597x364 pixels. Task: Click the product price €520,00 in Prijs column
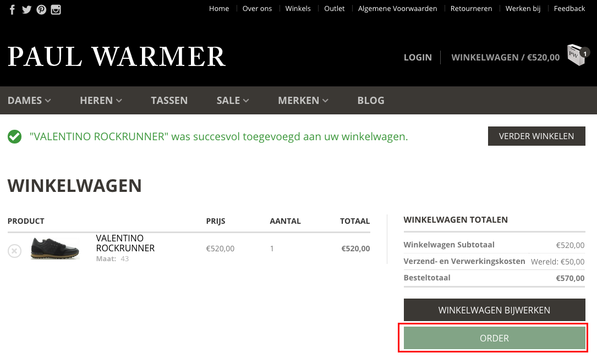click(220, 249)
